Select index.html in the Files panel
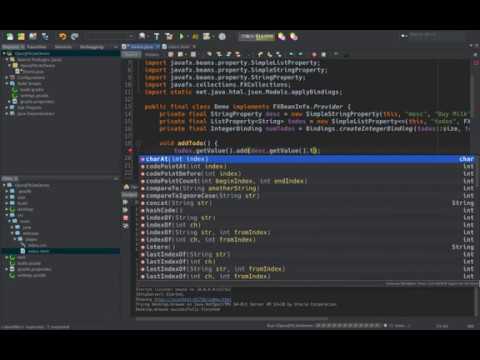The width and height of the screenshot is (480, 360). pyautogui.click(x=38, y=251)
